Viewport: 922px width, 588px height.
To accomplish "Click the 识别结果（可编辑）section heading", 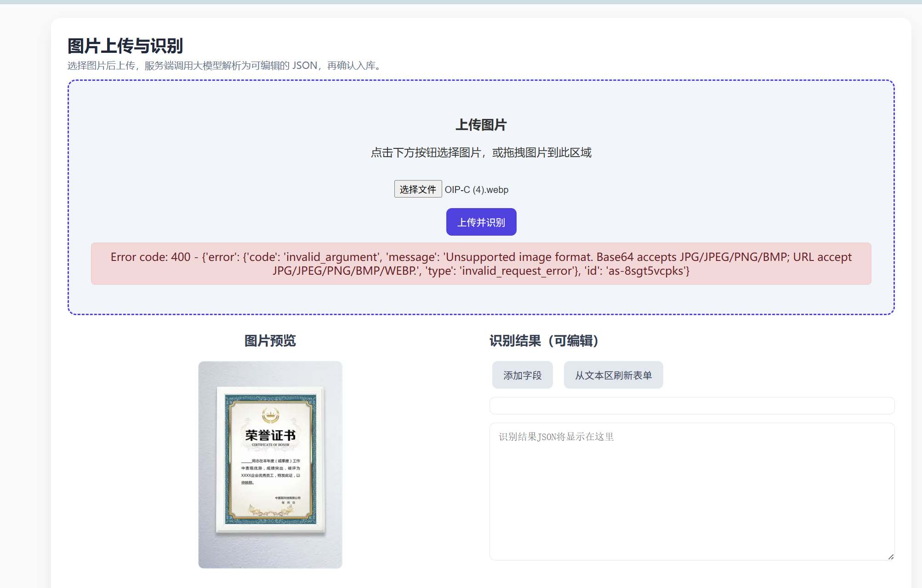I will pos(544,341).
